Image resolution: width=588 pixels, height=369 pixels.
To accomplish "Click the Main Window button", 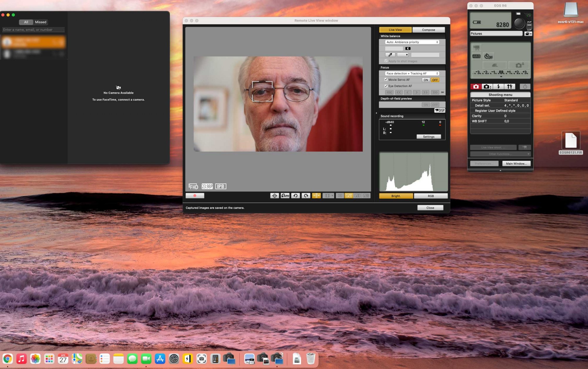I will tap(516, 164).
